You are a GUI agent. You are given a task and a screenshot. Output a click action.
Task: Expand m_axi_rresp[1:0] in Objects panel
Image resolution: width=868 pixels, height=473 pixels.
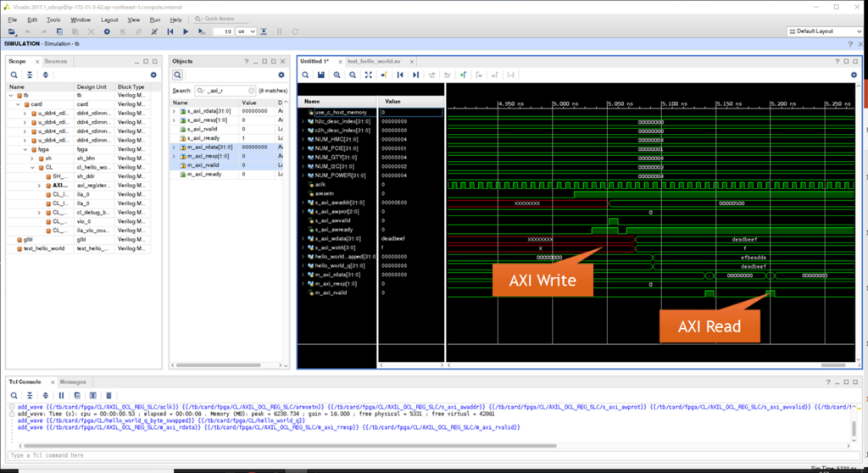coord(174,156)
